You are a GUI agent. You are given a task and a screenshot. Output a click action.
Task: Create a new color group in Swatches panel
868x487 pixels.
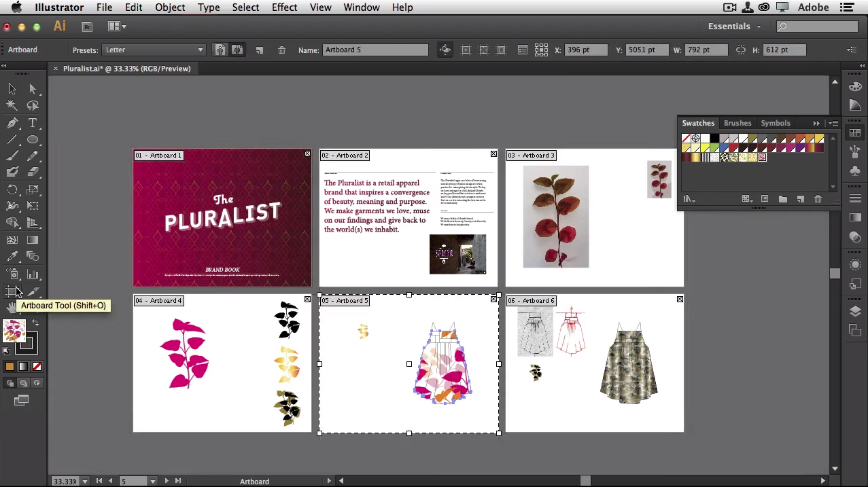(783, 199)
